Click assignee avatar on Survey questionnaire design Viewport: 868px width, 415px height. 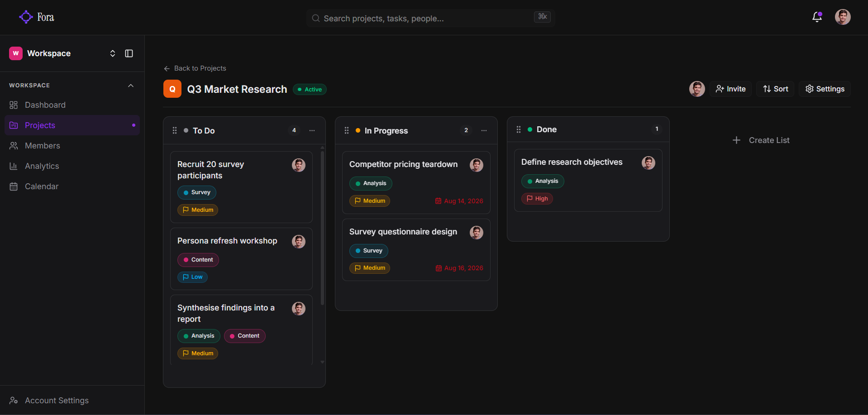[477, 233]
